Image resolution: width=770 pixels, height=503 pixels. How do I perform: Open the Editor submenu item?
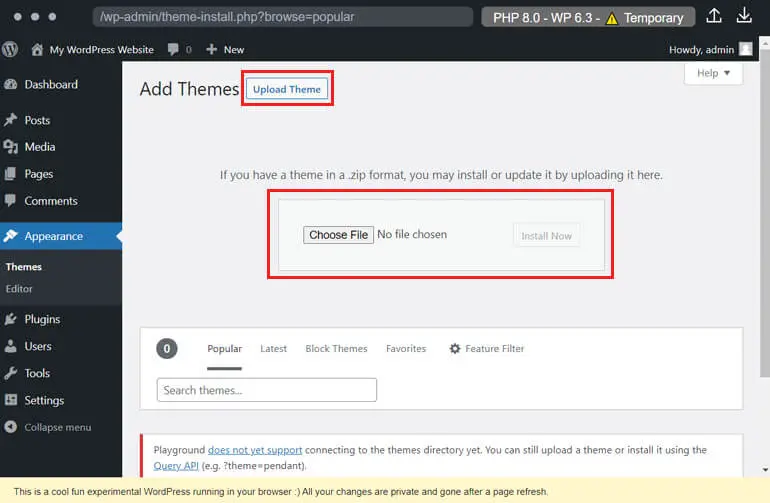click(19, 289)
